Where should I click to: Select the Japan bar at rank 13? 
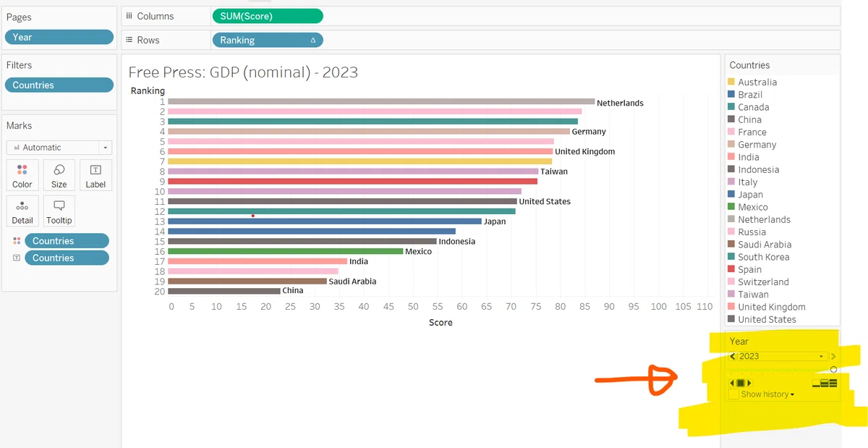(325, 221)
